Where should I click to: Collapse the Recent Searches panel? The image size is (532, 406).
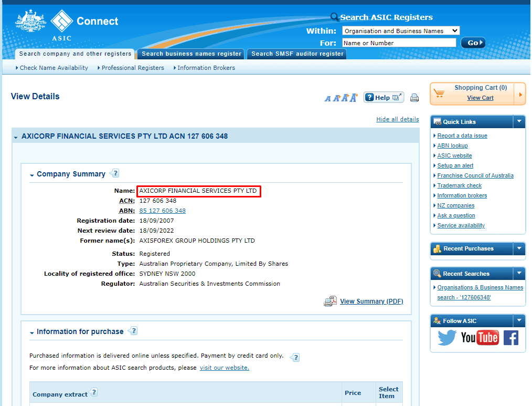[x=519, y=273]
